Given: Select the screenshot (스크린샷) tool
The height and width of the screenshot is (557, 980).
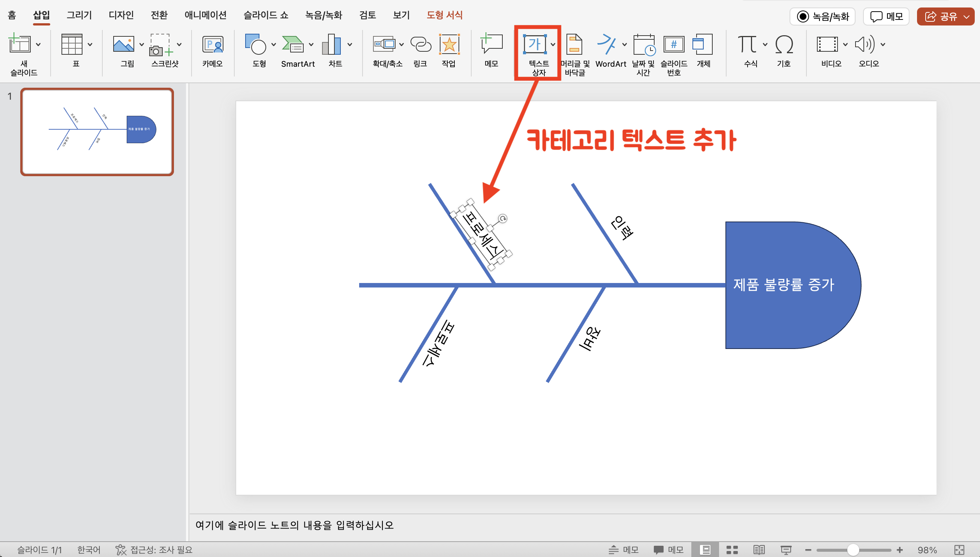Looking at the screenshot, I should (x=161, y=44).
